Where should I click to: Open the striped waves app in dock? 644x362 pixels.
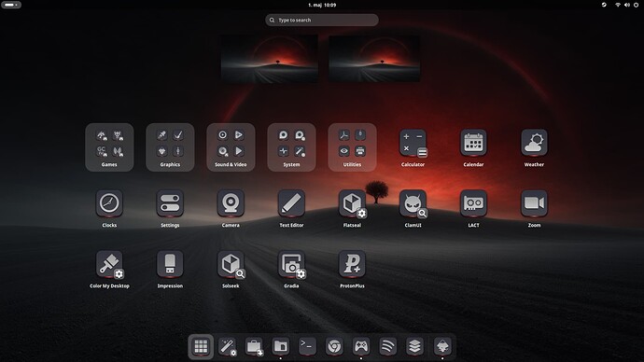coord(387,346)
